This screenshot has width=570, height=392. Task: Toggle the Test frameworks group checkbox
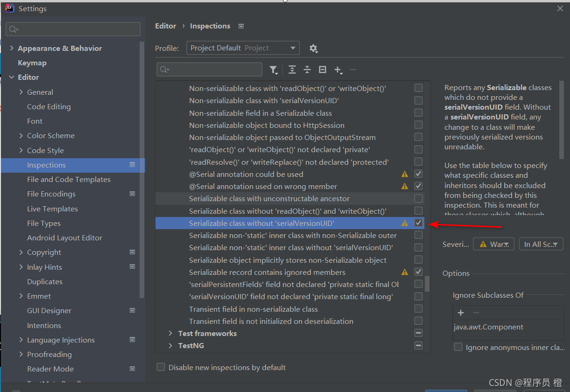point(418,333)
